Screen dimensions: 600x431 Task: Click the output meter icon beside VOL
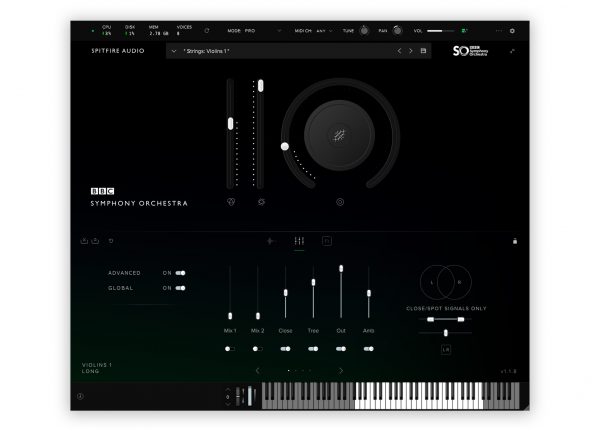click(x=465, y=31)
